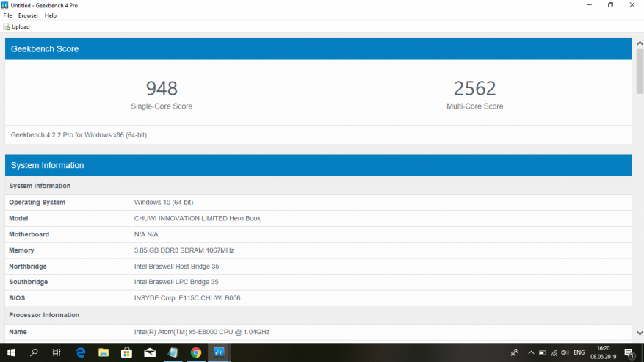
Task: Click the scrollbar down arrow
Action: click(640, 333)
